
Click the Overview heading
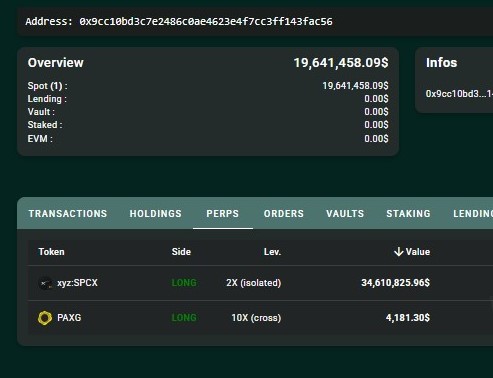point(56,63)
